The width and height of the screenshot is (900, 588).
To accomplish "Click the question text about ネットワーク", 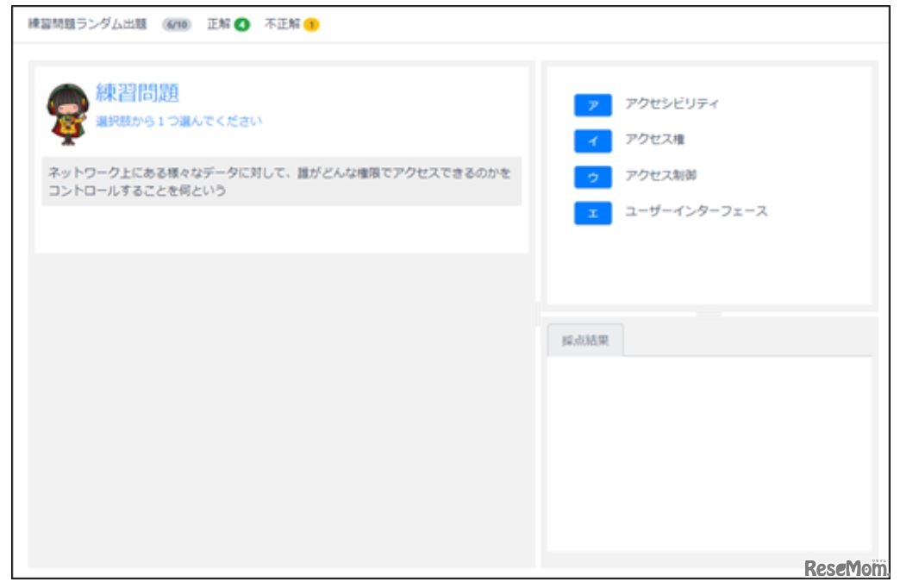I will coord(281,181).
